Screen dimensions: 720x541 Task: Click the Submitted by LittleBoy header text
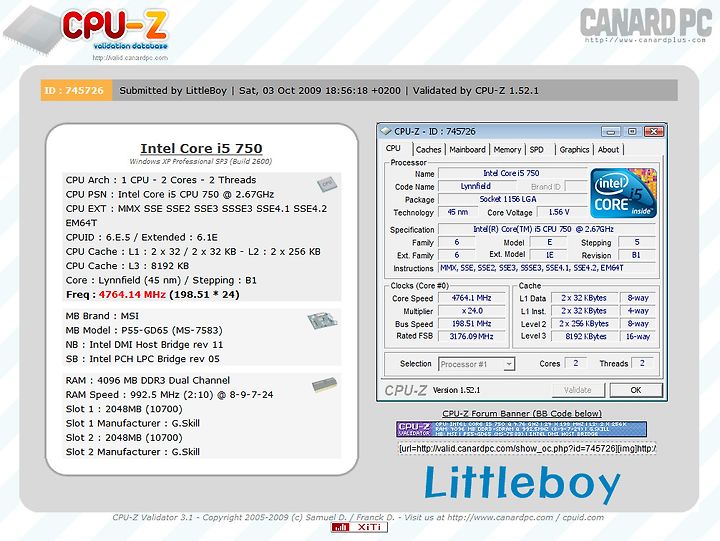click(x=173, y=90)
